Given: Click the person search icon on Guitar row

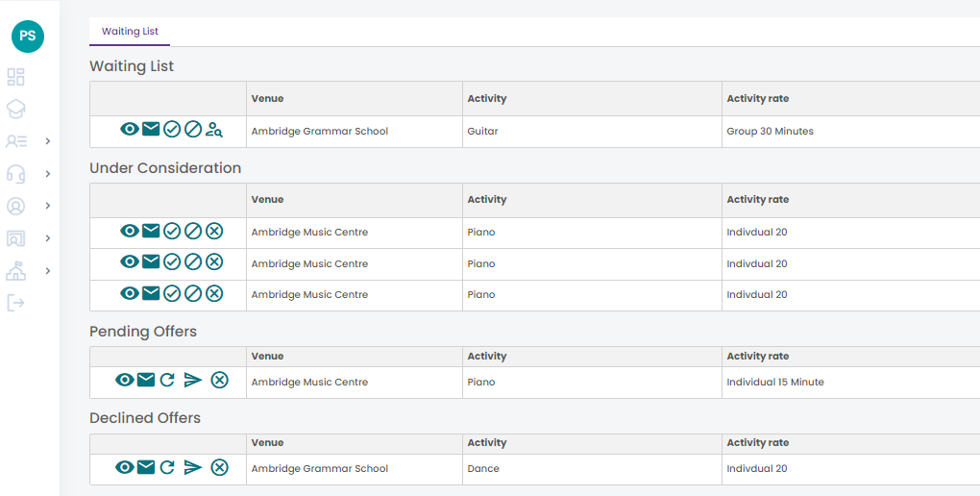Looking at the screenshot, I should tap(214, 130).
